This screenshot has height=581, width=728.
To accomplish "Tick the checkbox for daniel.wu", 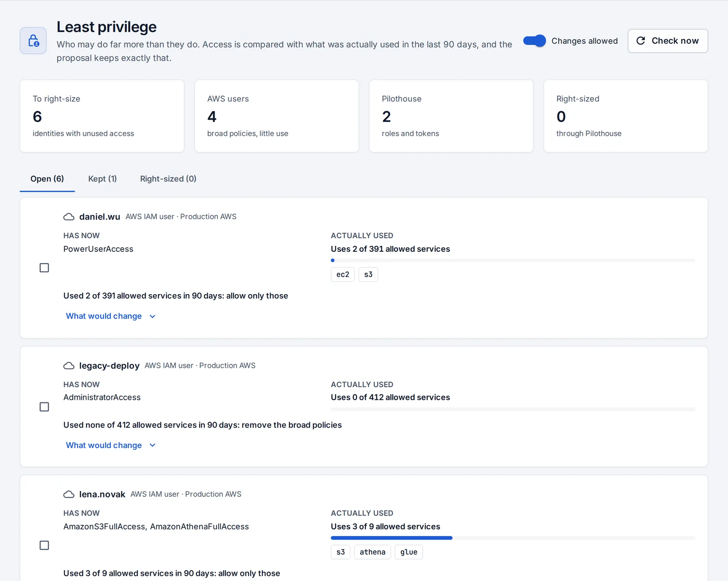I will point(44,268).
